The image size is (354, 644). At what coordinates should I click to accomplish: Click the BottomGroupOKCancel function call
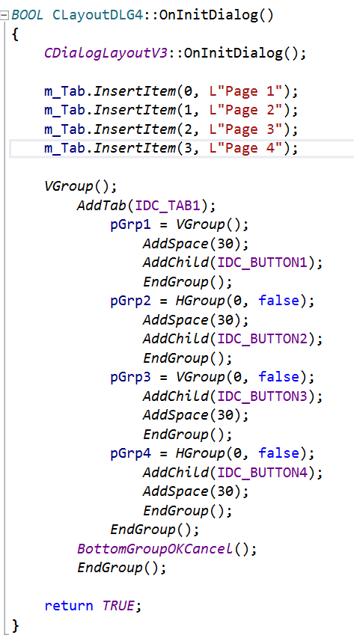155,549
